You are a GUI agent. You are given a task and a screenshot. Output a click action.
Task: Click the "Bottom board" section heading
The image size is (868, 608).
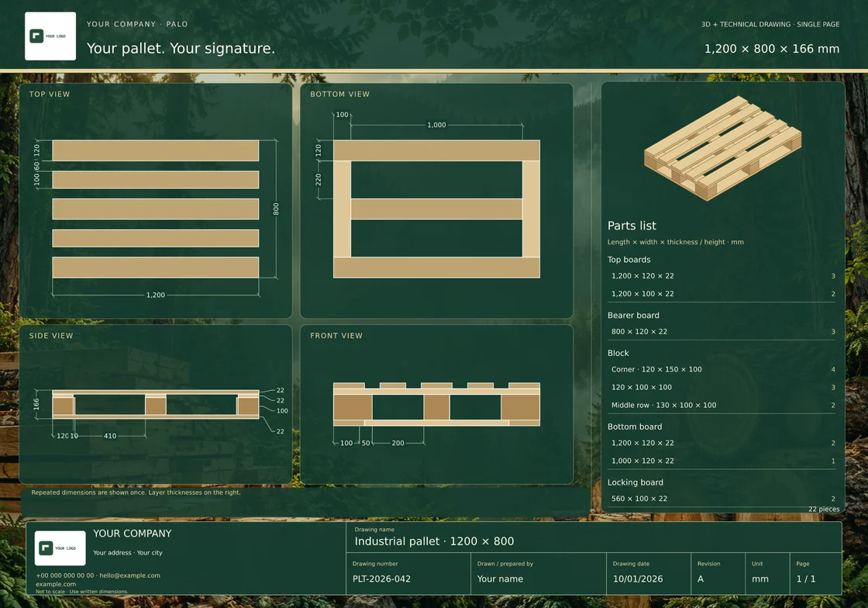635,427
